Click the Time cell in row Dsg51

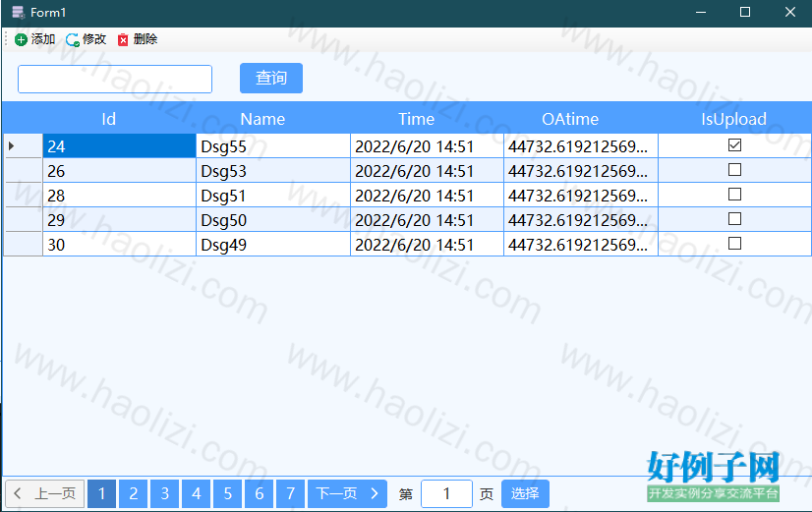pos(427,196)
